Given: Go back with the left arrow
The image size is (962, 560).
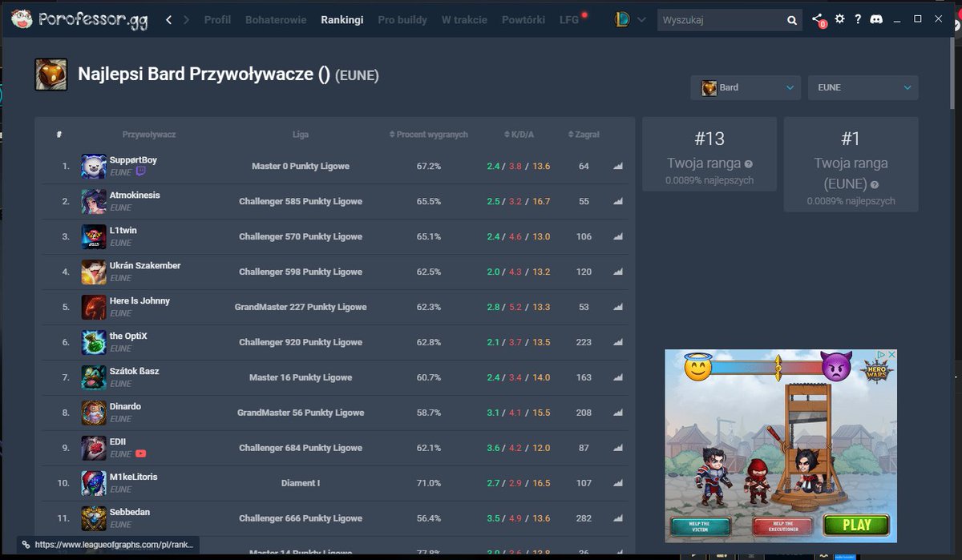Looking at the screenshot, I should pos(169,20).
